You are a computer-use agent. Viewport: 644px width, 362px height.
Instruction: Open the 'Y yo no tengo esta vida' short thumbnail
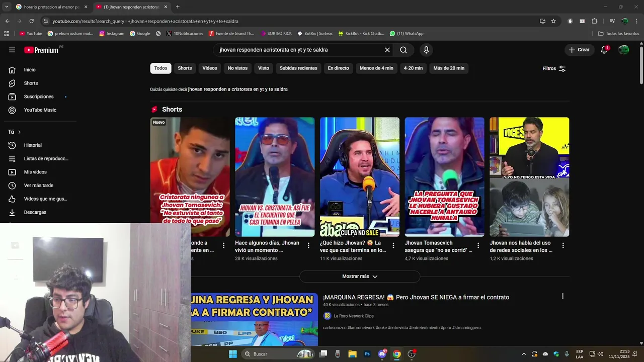pos(529,177)
